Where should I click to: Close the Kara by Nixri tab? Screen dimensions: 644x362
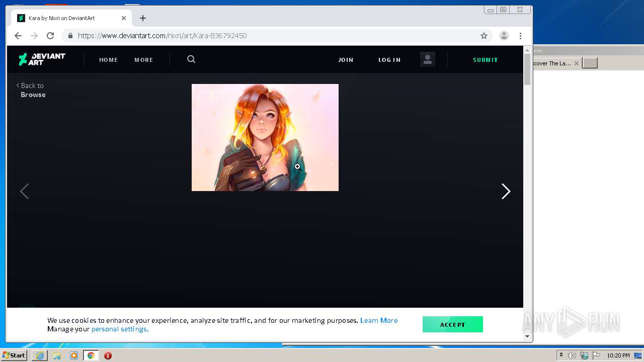coord(124,18)
